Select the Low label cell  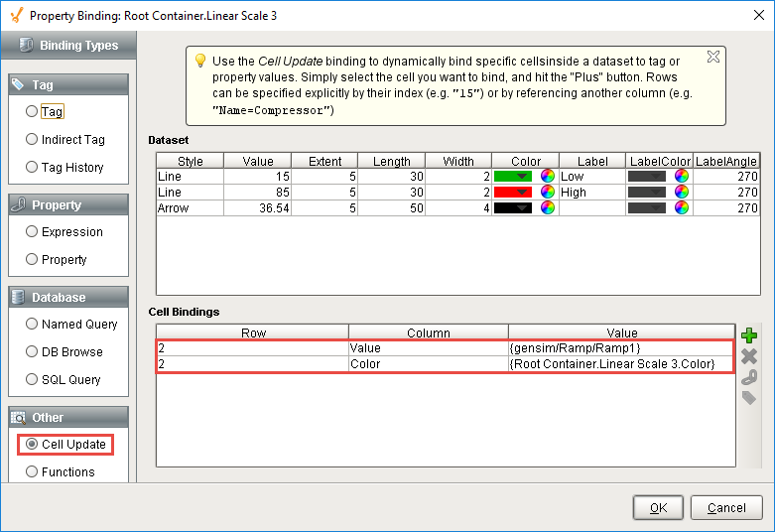592,177
